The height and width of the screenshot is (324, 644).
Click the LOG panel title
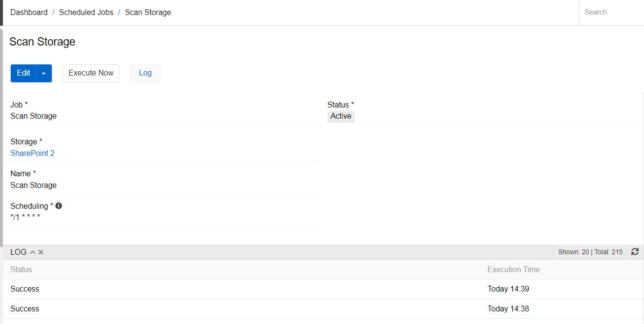[18, 252]
